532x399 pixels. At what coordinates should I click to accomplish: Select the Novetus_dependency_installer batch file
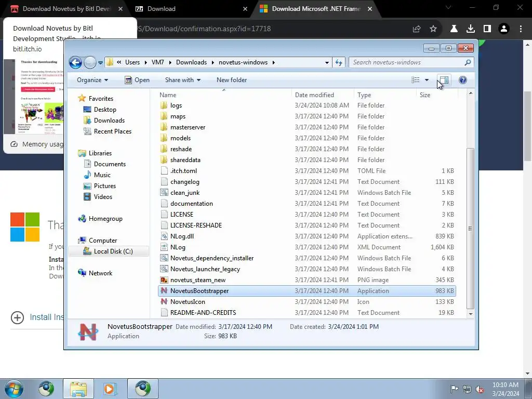(212, 258)
